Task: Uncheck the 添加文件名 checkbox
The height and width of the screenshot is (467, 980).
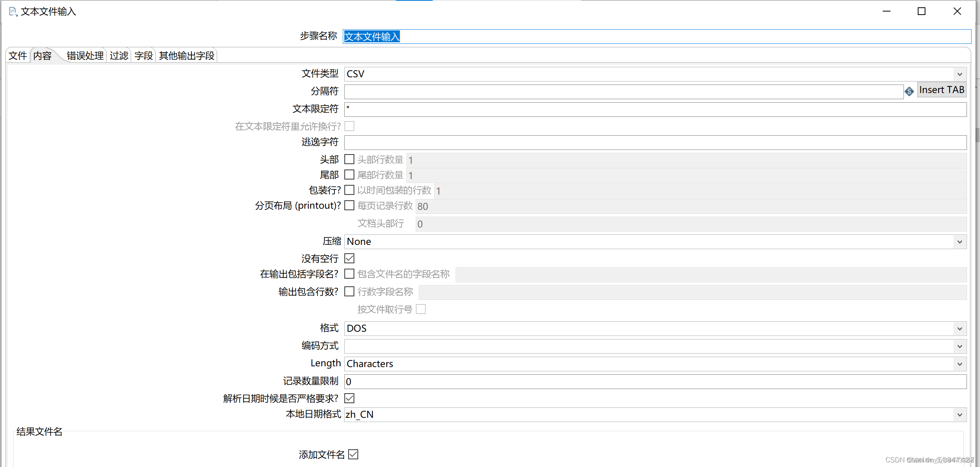Action: point(353,454)
